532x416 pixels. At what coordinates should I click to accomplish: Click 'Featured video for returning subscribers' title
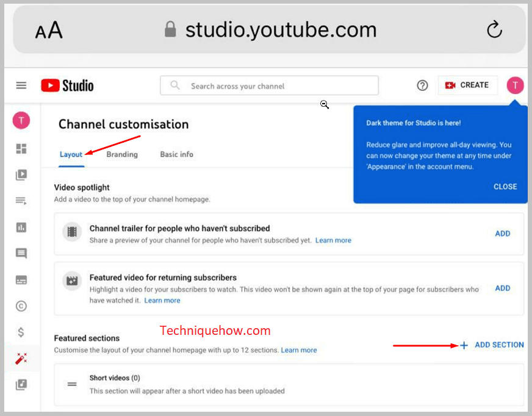[163, 278]
